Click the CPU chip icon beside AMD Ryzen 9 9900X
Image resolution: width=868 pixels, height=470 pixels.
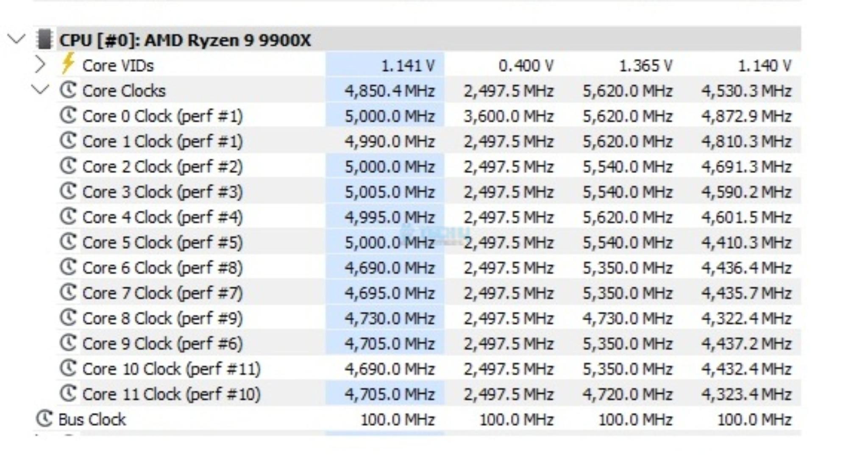45,39
